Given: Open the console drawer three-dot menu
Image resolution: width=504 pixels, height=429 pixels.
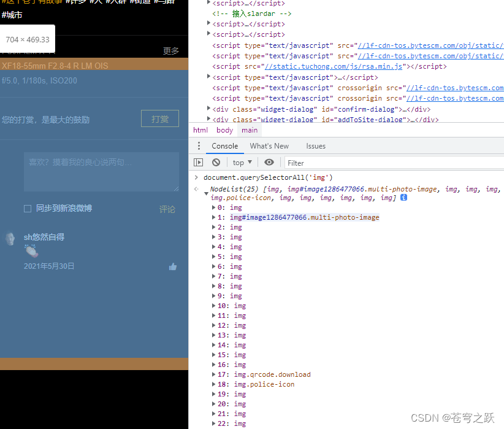Looking at the screenshot, I should click(199, 146).
